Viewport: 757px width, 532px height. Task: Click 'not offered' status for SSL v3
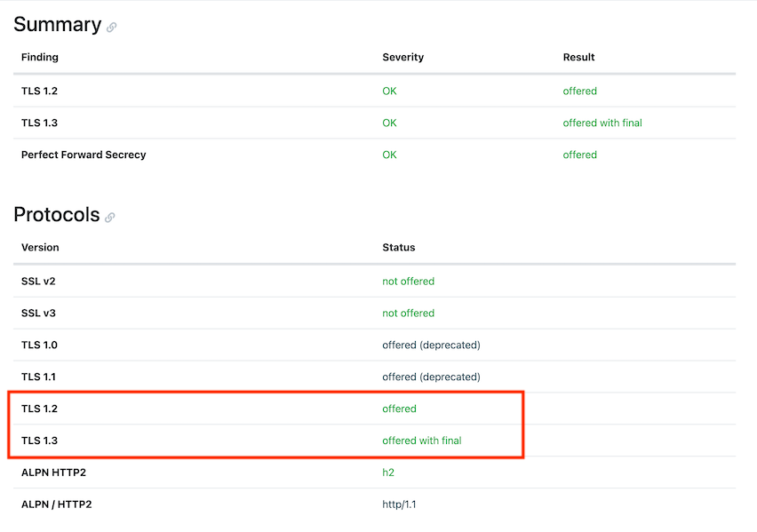click(409, 313)
